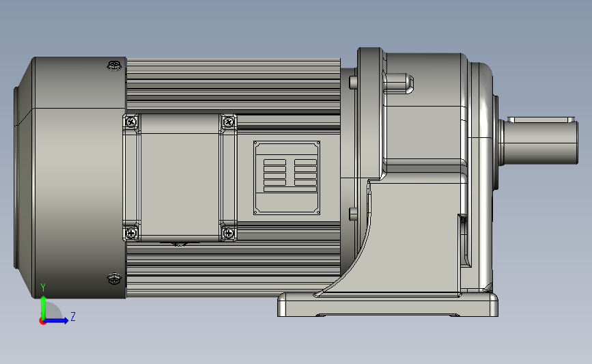Select the gearbox mounting foot base plate
Viewport: 592px width, 364px height.
[388, 305]
